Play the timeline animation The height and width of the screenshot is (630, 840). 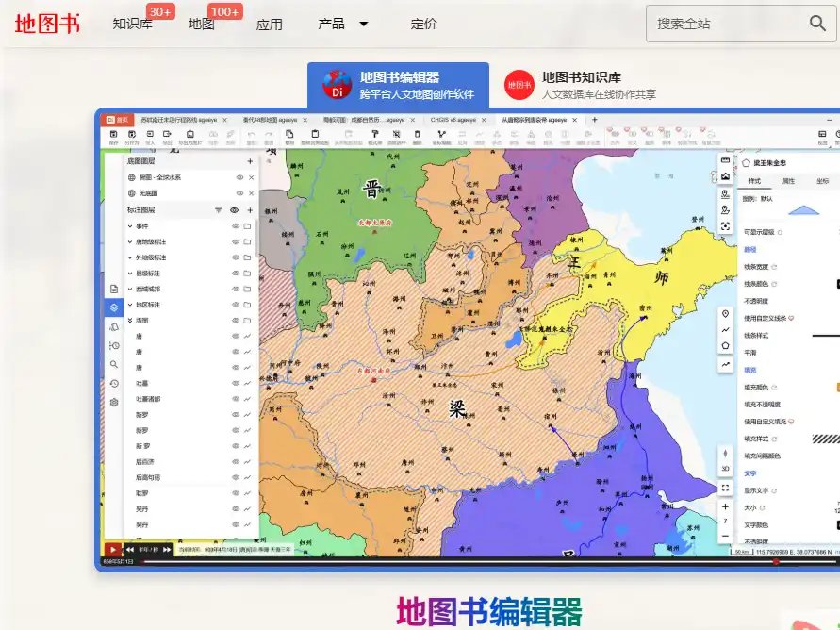click(112, 549)
